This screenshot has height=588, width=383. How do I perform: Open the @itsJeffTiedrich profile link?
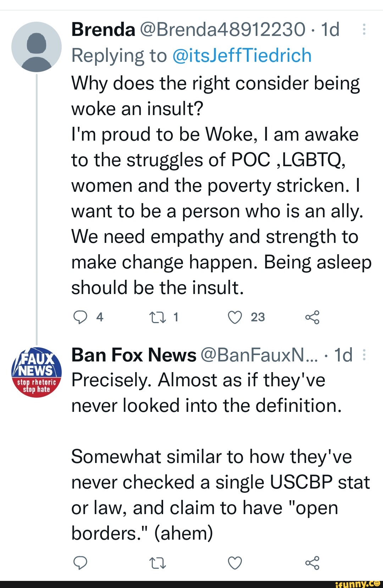tap(242, 56)
